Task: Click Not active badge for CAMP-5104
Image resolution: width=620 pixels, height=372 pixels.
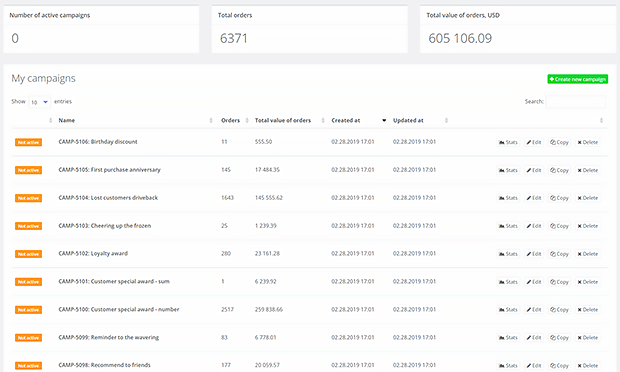Action: pos(28,198)
